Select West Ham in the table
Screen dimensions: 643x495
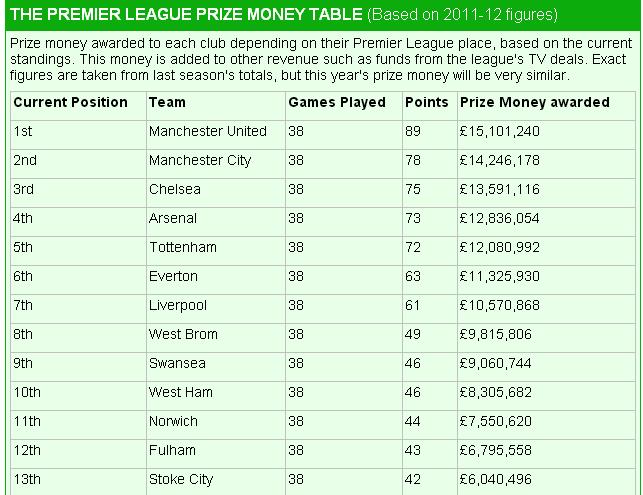[181, 392]
